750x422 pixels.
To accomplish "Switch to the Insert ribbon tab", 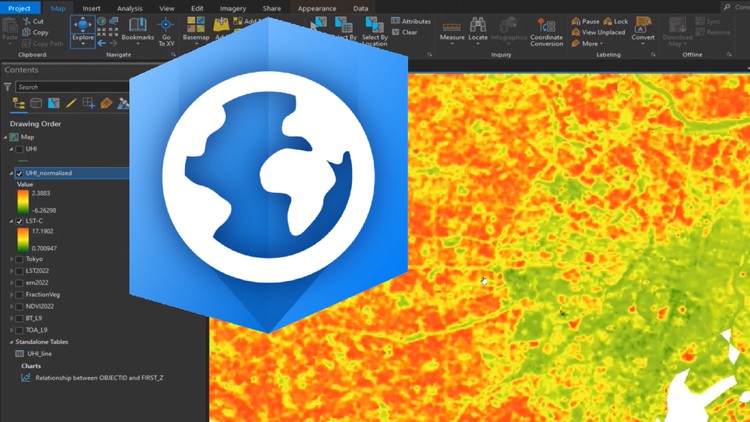I will [x=91, y=8].
